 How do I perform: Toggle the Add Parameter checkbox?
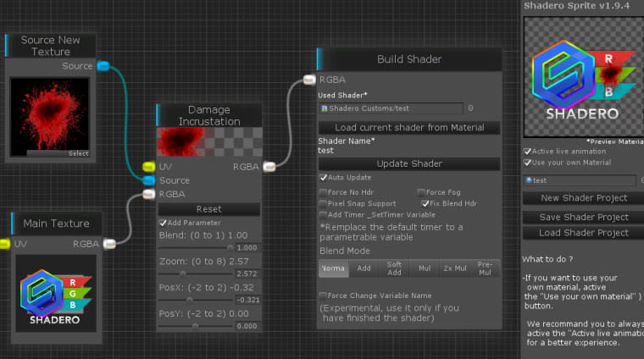(163, 223)
